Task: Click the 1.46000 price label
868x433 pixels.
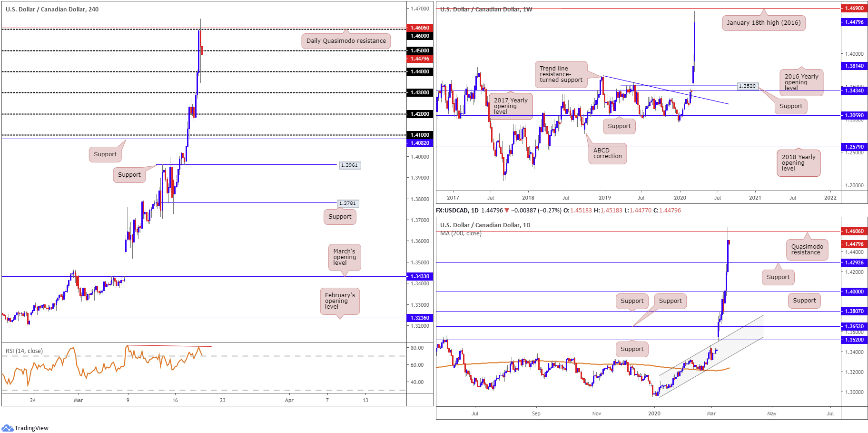Action: 420,36
